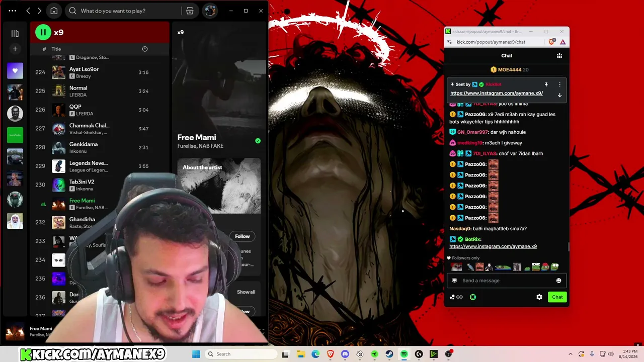Open the green playlist cover in the sidebar

pyautogui.click(x=15, y=135)
